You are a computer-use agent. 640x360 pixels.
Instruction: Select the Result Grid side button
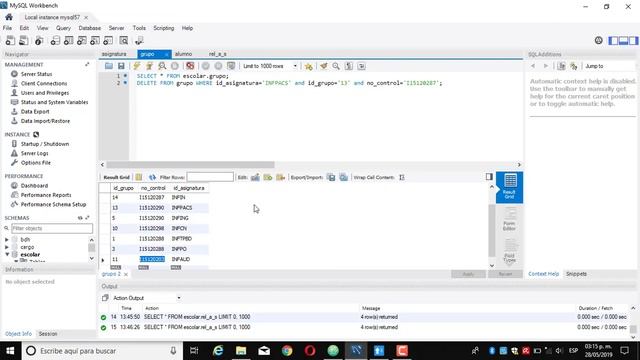[x=509, y=187]
